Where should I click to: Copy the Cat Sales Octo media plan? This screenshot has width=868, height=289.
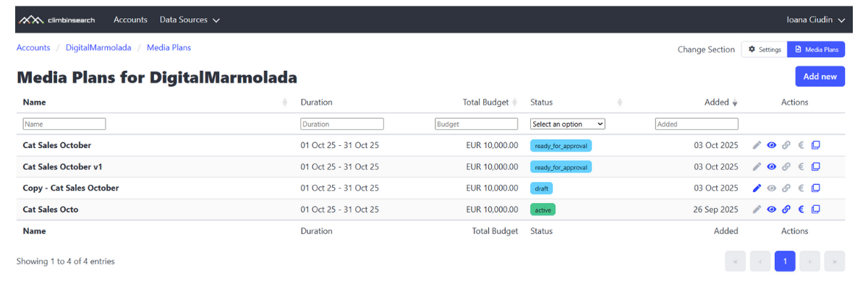tap(815, 210)
